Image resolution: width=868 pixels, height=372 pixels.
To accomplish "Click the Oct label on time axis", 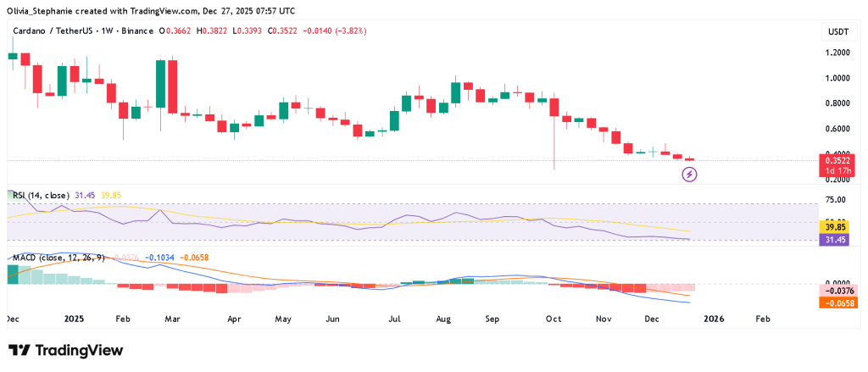I will 554,319.
